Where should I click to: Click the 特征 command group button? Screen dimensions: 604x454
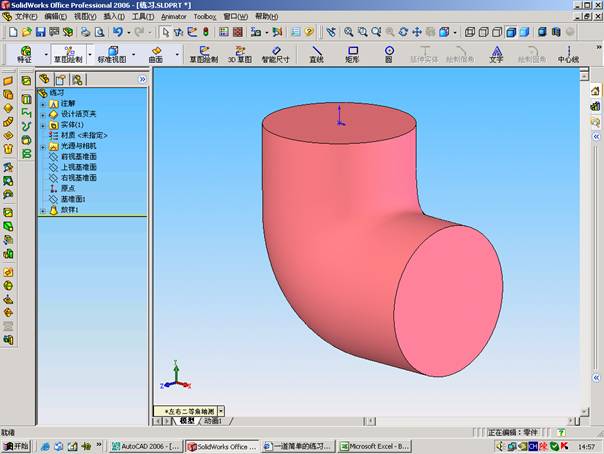(x=25, y=54)
